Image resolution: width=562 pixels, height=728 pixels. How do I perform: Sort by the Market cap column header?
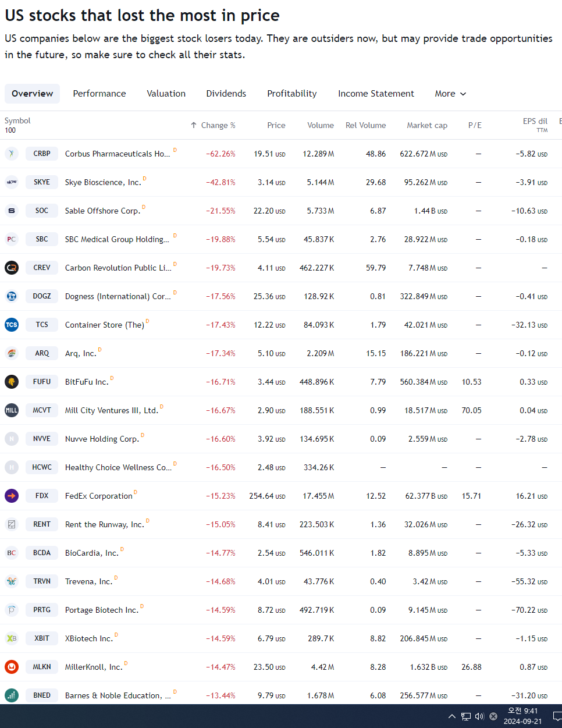click(427, 125)
